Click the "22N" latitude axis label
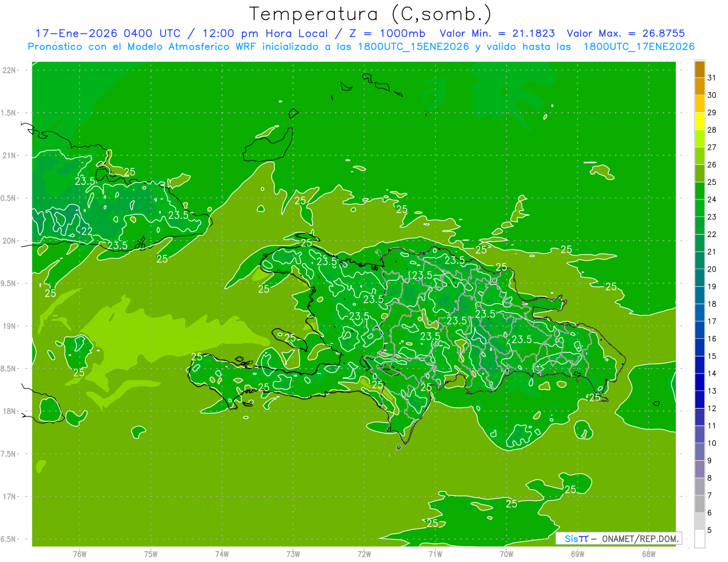Image resolution: width=728 pixels, height=562 pixels. click(x=9, y=70)
